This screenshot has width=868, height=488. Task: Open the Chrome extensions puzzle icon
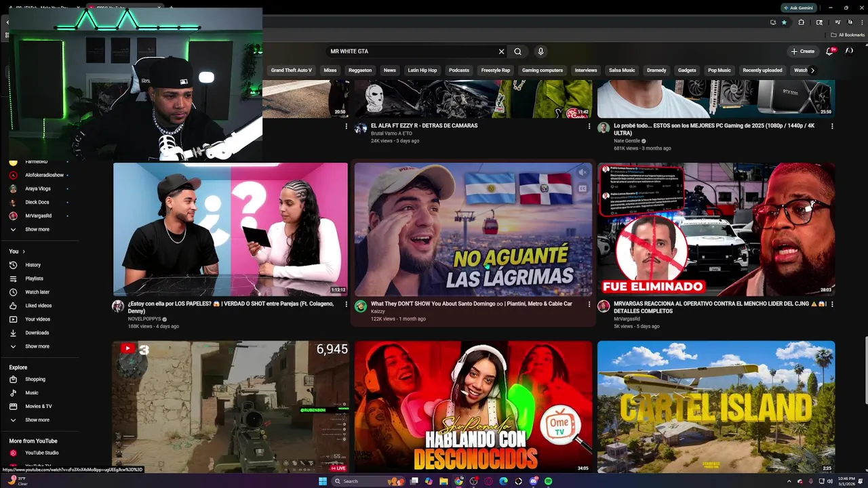click(801, 22)
